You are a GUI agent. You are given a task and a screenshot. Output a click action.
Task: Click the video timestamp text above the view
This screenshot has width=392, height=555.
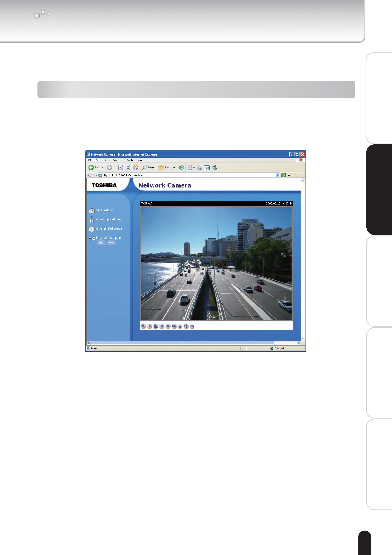tap(279, 204)
